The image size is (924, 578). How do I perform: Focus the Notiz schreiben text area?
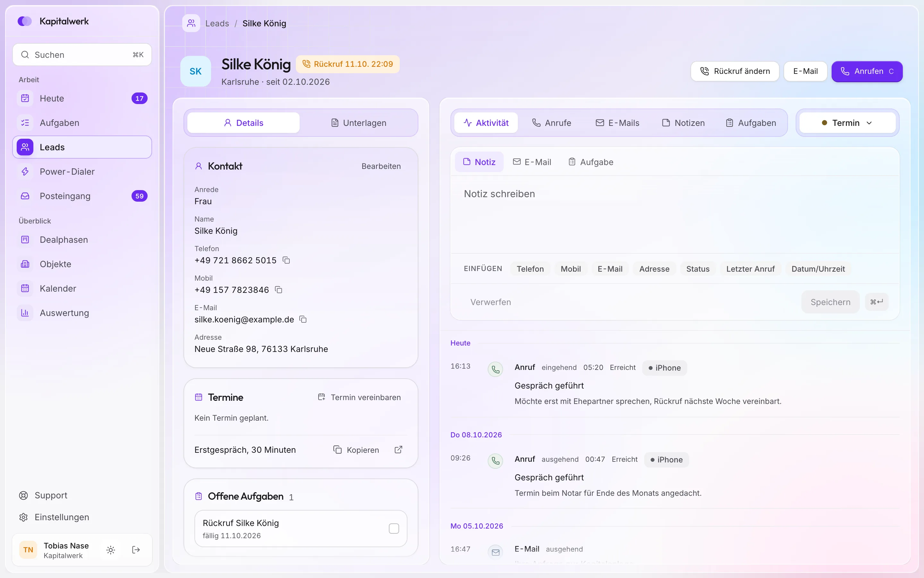(675, 215)
